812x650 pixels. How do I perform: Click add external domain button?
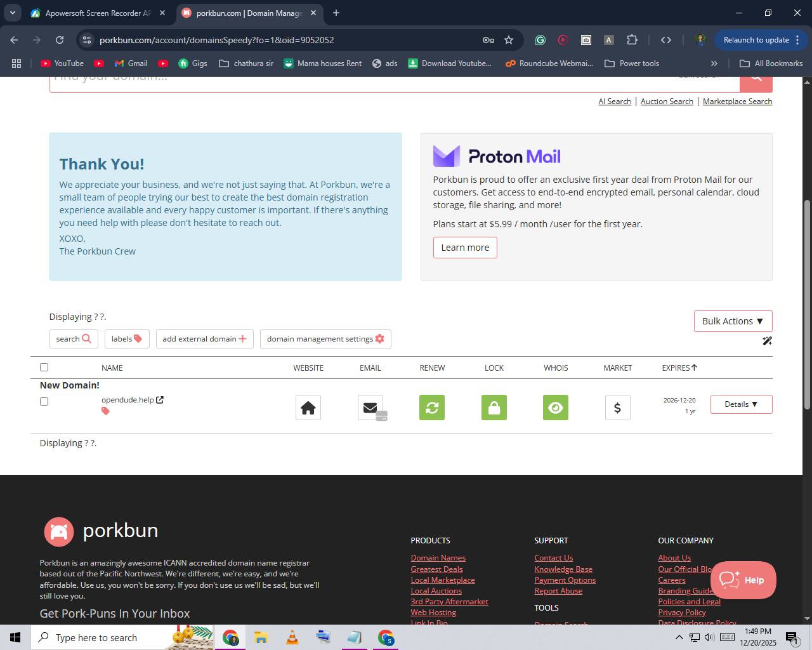(x=204, y=339)
